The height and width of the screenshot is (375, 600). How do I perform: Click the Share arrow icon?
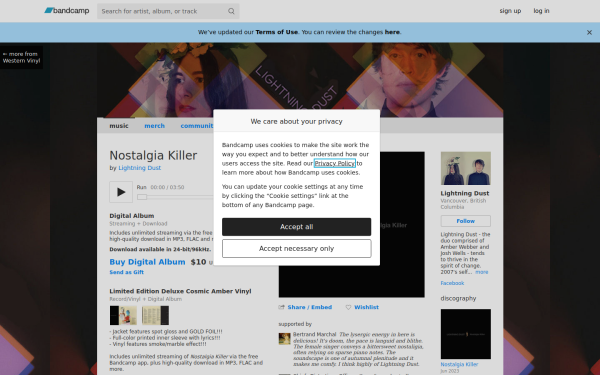click(x=281, y=307)
